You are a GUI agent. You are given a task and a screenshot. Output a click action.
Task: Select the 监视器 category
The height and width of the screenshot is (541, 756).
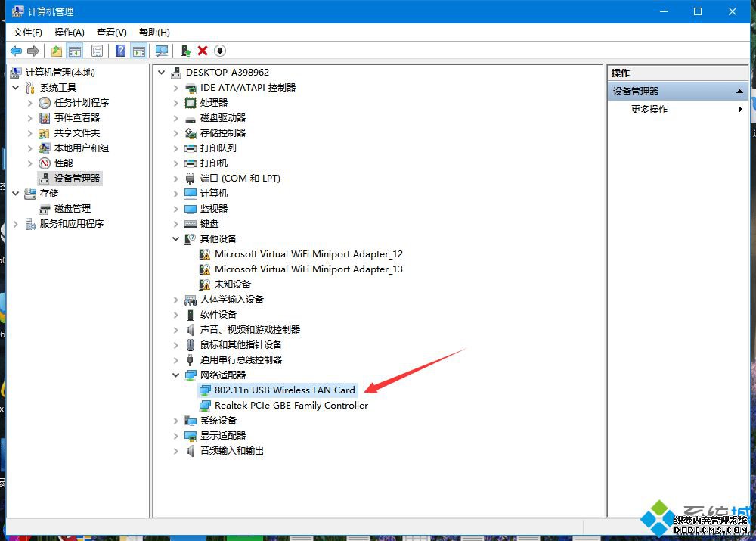(x=214, y=209)
